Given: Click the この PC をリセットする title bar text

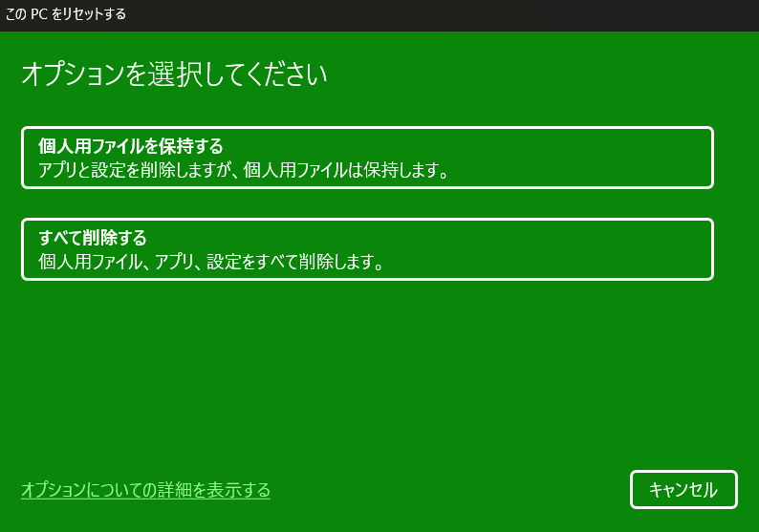Looking at the screenshot, I should (x=65, y=14).
